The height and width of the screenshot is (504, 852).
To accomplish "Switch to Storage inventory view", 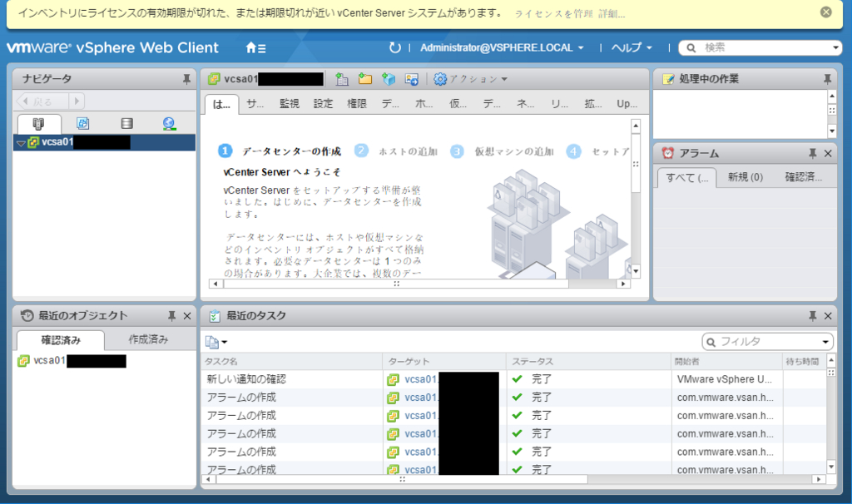I will [126, 124].
